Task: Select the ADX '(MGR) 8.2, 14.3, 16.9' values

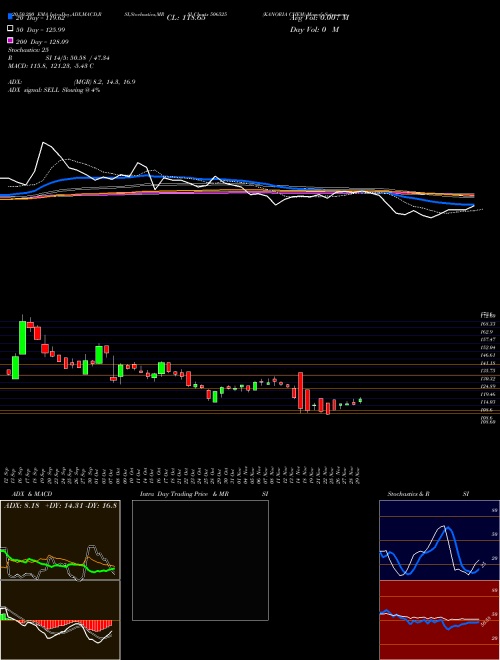Action: (104, 82)
